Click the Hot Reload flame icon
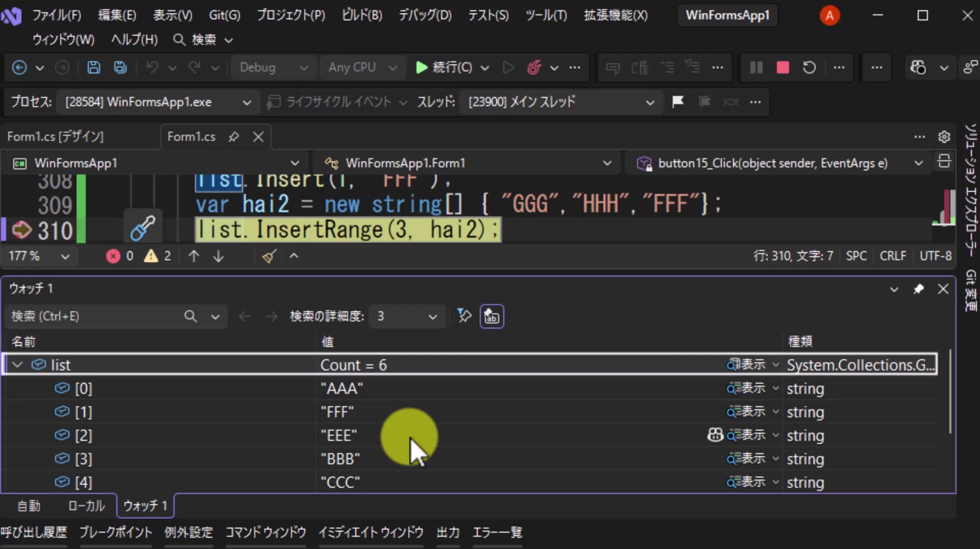The width and height of the screenshot is (980, 549). [534, 67]
